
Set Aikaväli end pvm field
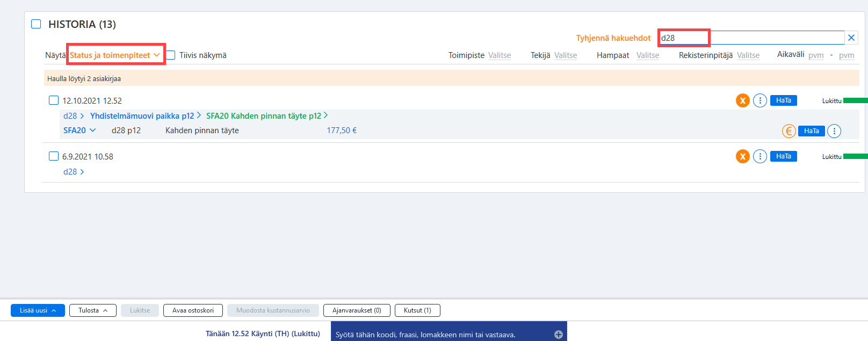tap(847, 55)
